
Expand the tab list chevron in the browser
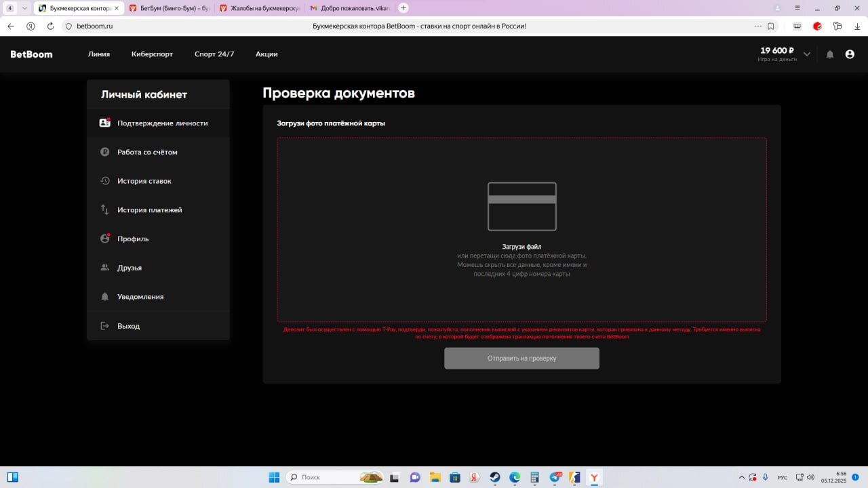(25, 8)
